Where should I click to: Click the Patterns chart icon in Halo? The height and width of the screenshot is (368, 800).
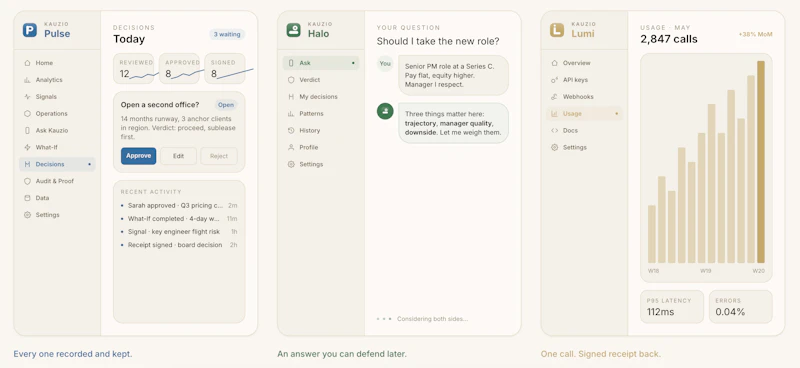click(x=291, y=113)
